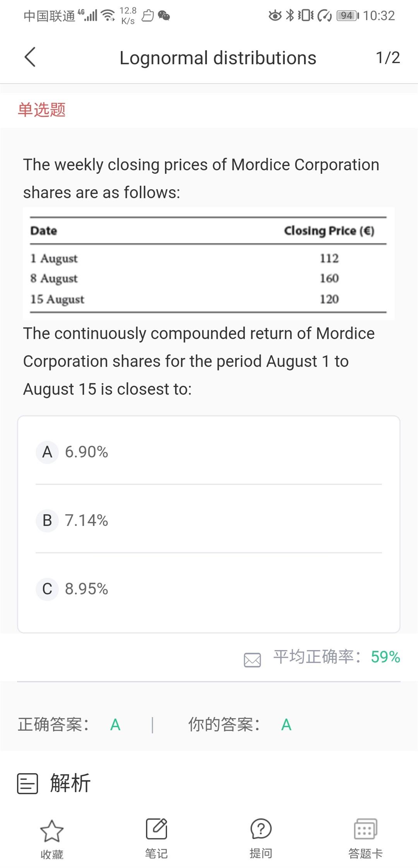Screen dimensions: 418x868
Task: Tap the star favorite icon
Action: click(x=52, y=831)
